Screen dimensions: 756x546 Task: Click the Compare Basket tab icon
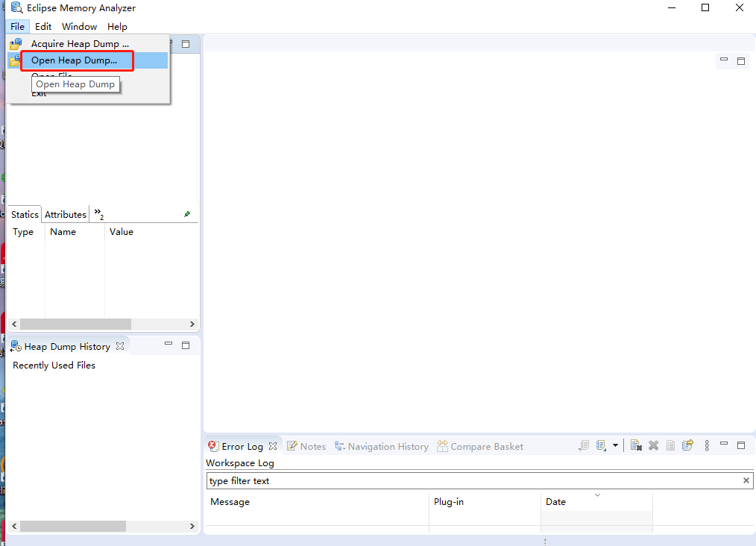[x=442, y=446]
